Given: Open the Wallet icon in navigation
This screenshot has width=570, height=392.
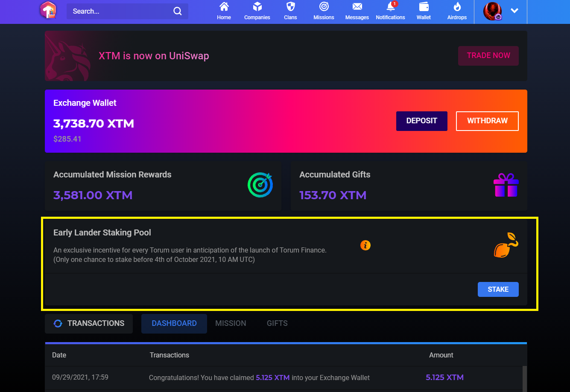Looking at the screenshot, I should (x=424, y=7).
